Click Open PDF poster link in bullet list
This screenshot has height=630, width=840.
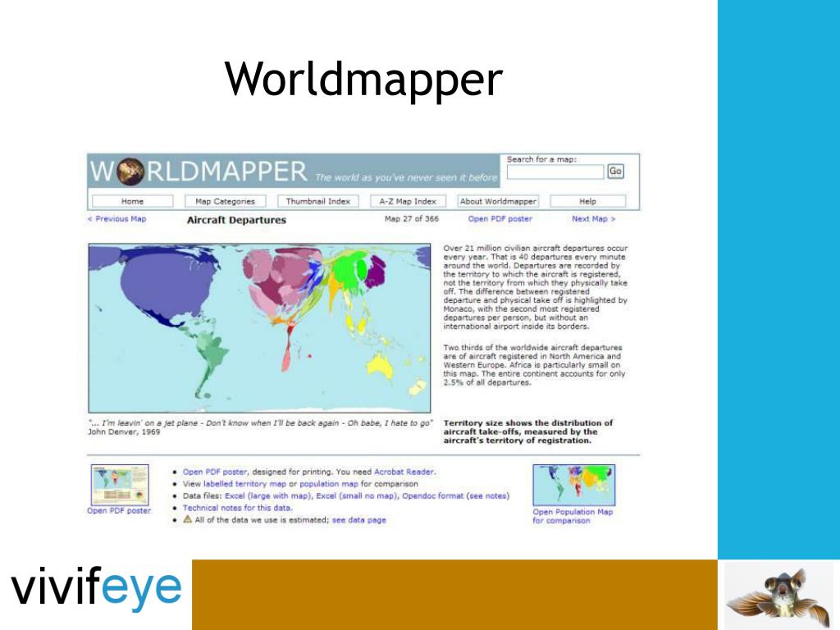tap(215, 472)
